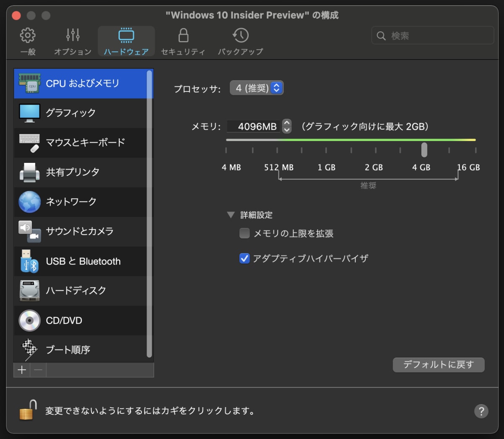Click the memory slider handle at 4 GB
Image resolution: width=504 pixels, height=439 pixels.
tap(424, 150)
